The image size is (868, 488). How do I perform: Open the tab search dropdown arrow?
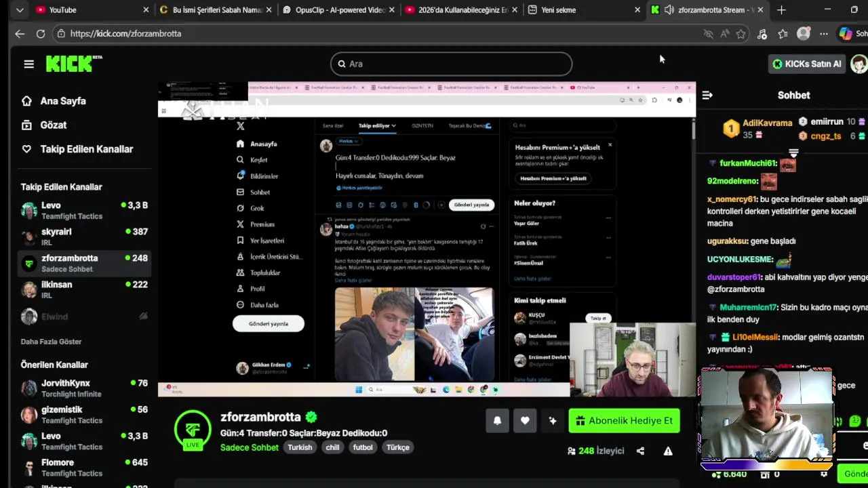pos(20,10)
